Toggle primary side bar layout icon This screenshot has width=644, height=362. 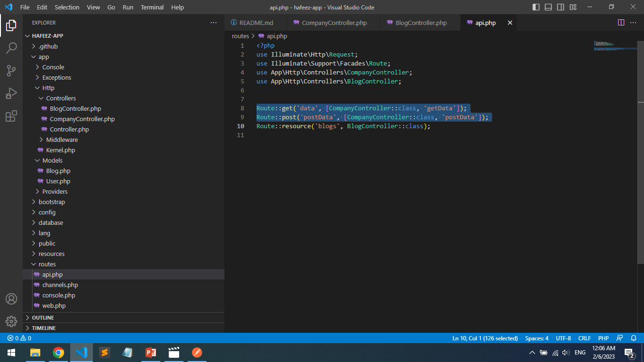(x=536, y=7)
